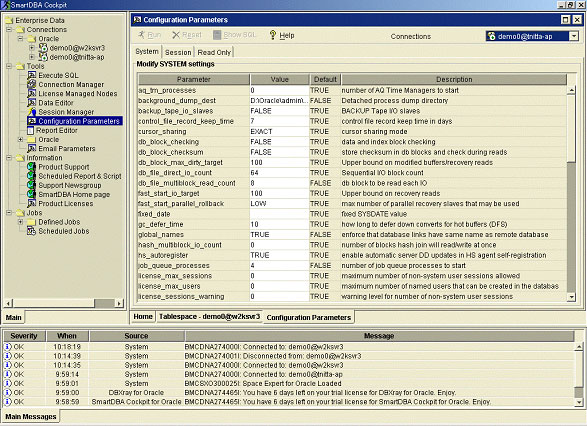Click the info icon on the 10:18:19 message
The width and height of the screenshot is (587, 426).
pos(7,347)
